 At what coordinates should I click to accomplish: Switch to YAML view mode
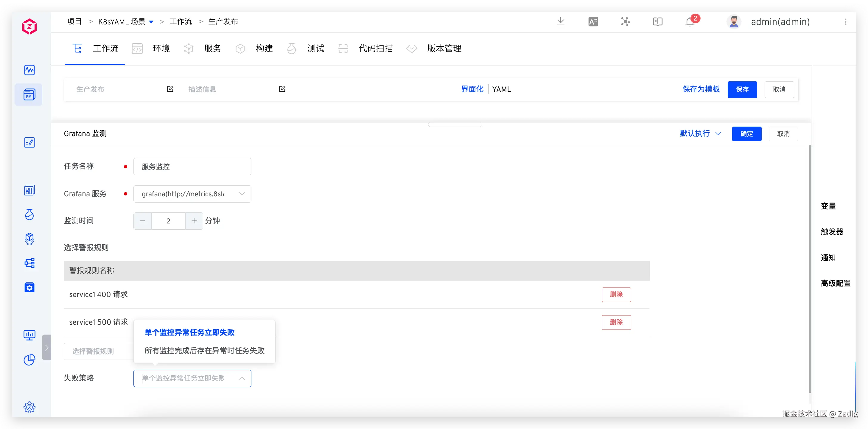point(501,89)
